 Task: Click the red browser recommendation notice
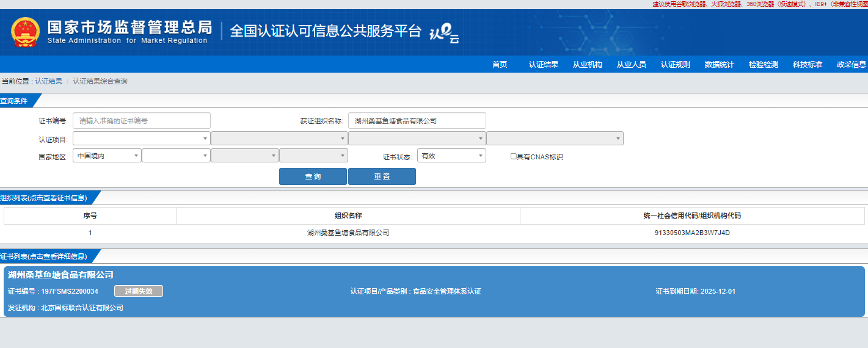(x=760, y=4)
